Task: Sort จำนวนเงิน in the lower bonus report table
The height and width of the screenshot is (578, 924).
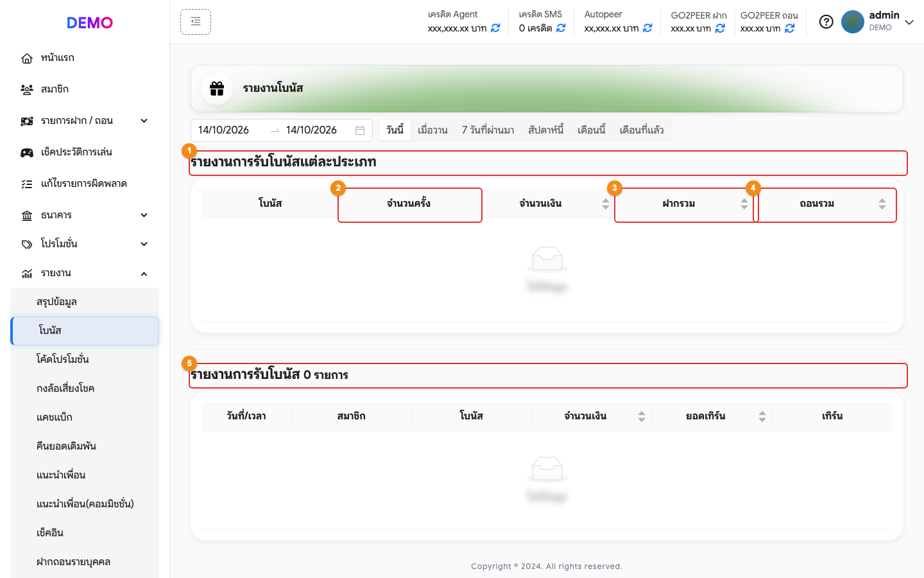Action: point(642,416)
